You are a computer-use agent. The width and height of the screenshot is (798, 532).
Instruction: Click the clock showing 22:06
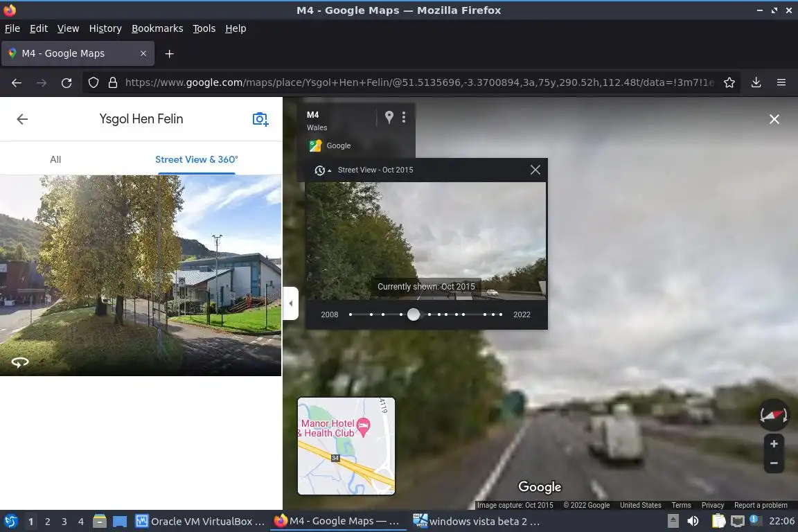(781, 521)
